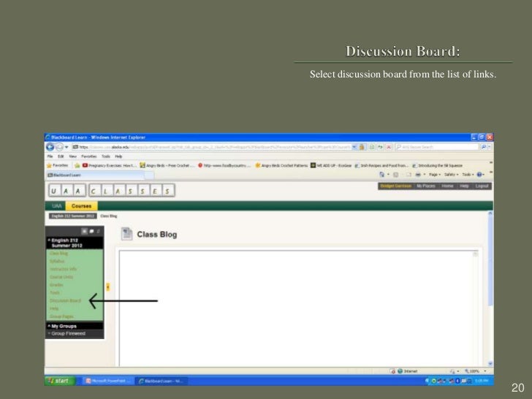Open the Tools menu in menu bar
The image size is (532, 399).
click(x=106, y=156)
